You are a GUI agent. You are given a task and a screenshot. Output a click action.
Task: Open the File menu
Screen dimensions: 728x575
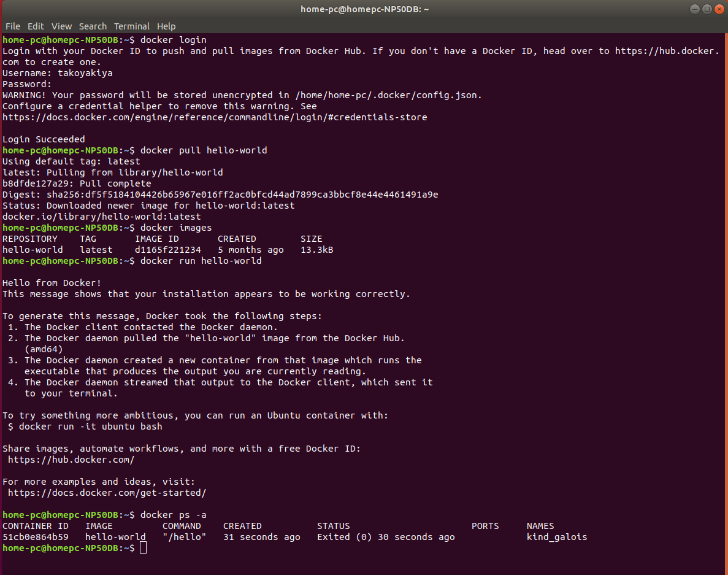12,26
